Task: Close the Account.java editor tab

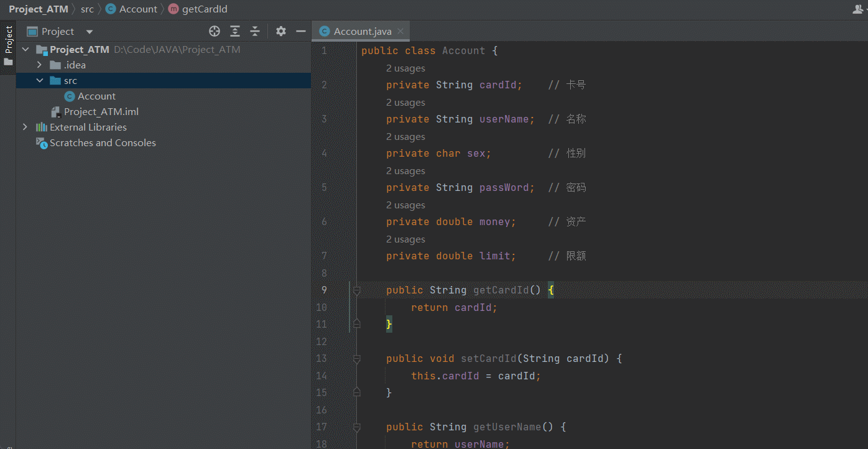Action: point(400,31)
